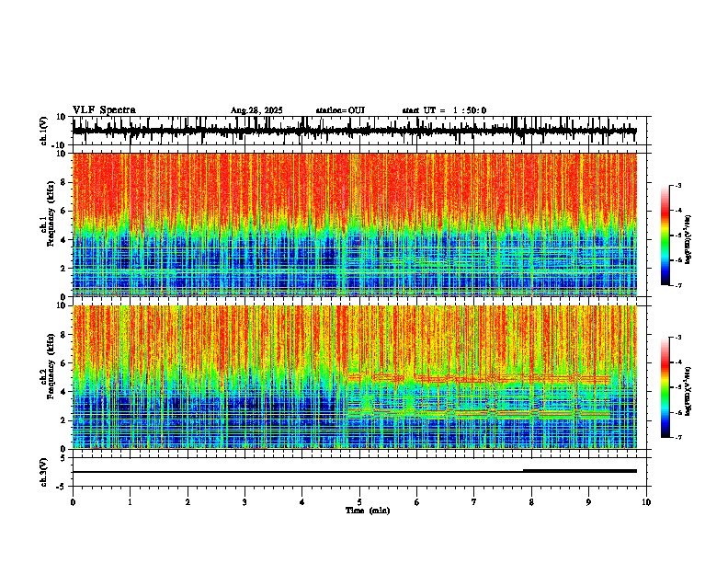Click the "-7" value on ch.2 color bar
Screen dimensions: 728x563
point(677,437)
